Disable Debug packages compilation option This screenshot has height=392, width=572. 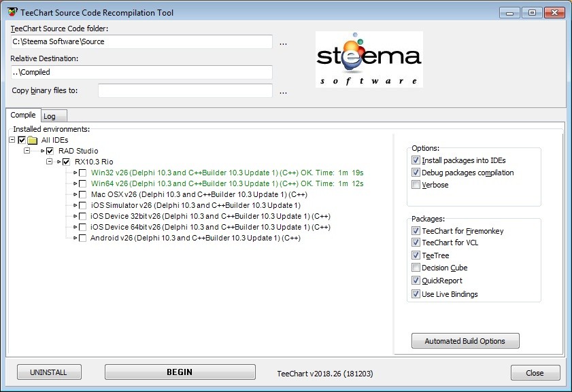(416, 173)
